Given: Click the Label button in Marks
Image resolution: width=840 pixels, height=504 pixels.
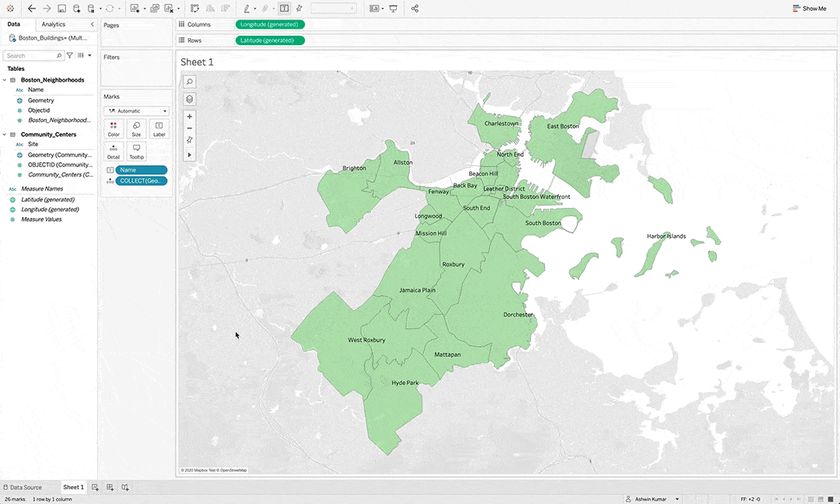Looking at the screenshot, I should tap(159, 129).
